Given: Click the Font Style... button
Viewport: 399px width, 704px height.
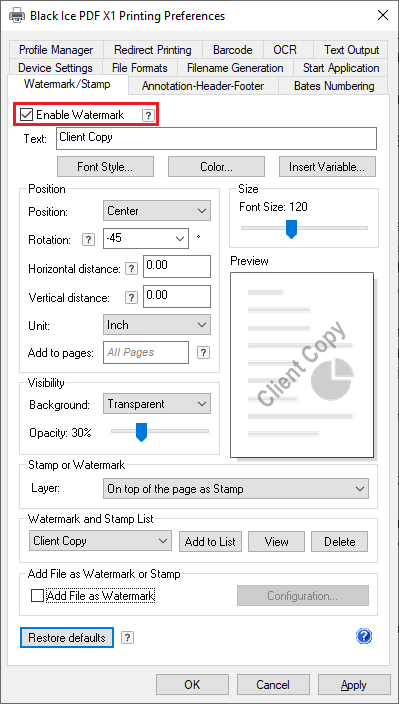Looking at the screenshot, I should coord(105,167).
